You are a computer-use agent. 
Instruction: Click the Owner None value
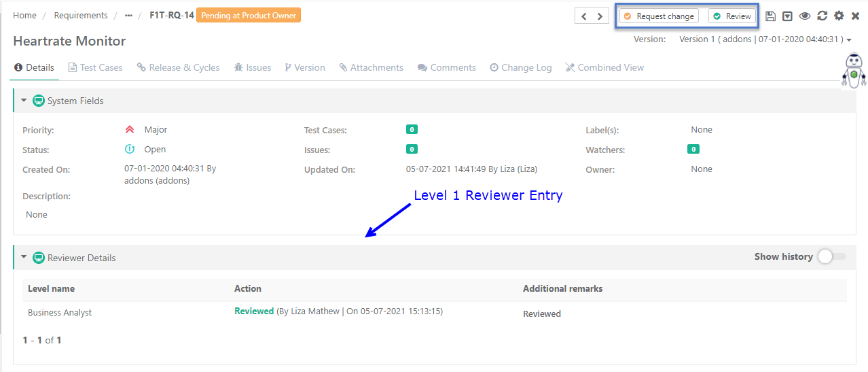[x=702, y=169]
